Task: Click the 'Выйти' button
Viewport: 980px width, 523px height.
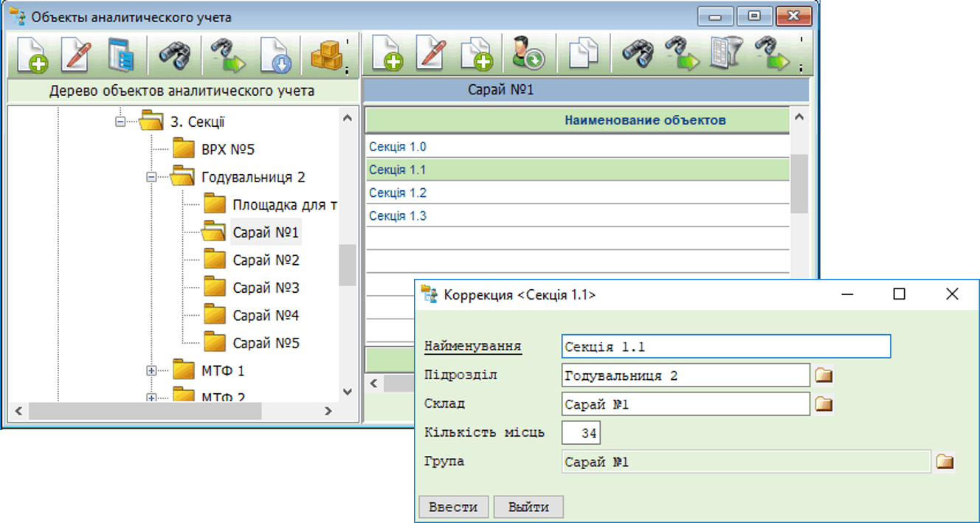Action: 528,508
